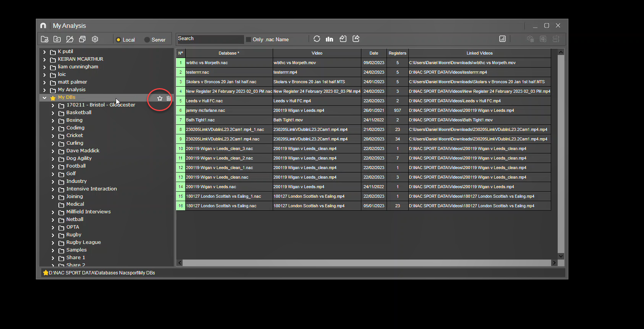Click the Nacsport logo in title bar
644x329 pixels.
point(43,26)
